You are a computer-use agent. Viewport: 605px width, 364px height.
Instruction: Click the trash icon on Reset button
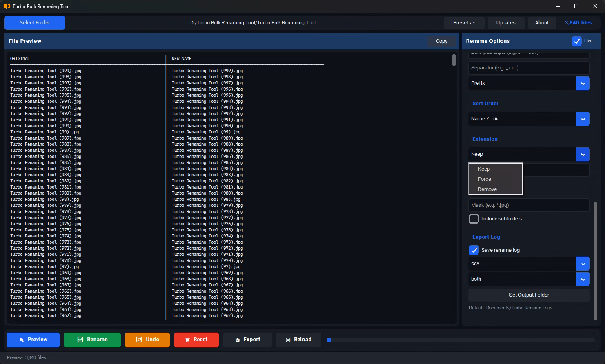[x=187, y=340]
